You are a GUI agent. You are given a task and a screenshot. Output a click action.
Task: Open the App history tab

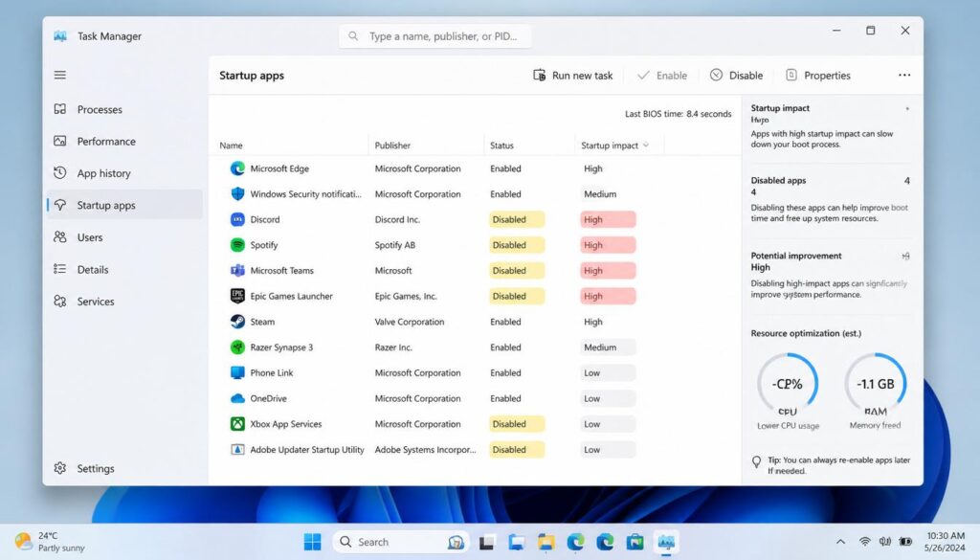coord(125,173)
